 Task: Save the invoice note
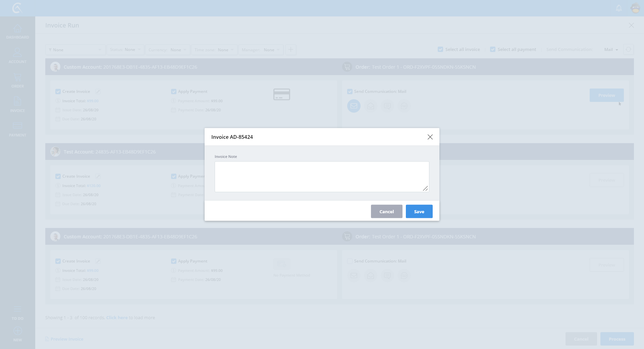419,212
